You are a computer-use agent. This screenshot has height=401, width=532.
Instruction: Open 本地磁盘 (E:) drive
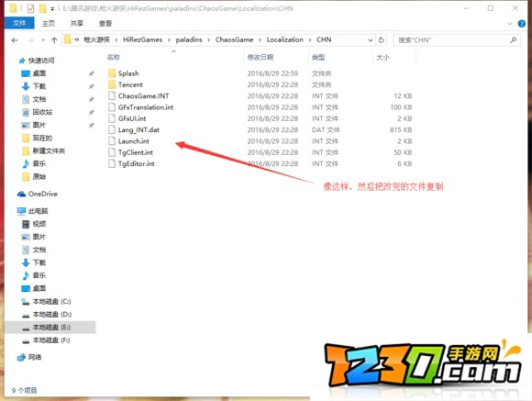coord(51,328)
